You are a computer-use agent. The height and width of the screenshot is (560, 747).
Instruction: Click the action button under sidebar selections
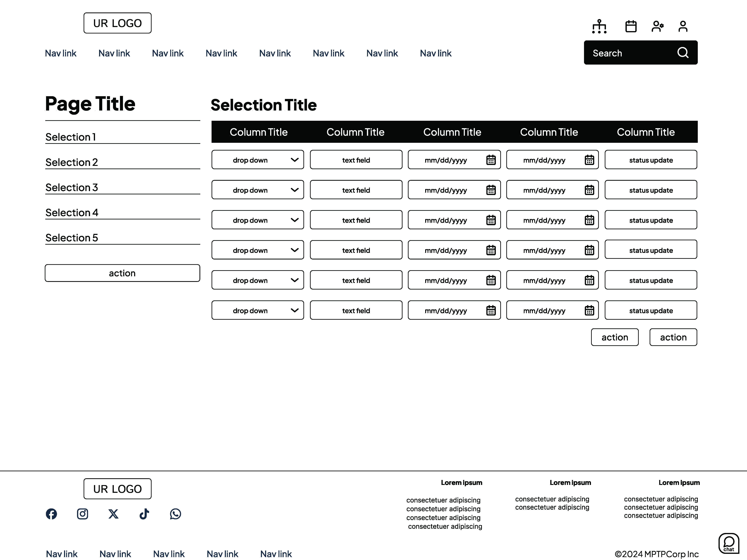[x=122, y=273]
